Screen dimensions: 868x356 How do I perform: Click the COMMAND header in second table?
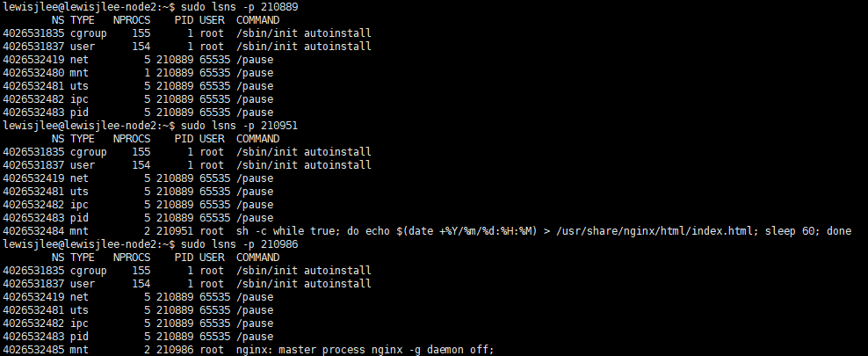pyautogui.click(x=258, y=139)
